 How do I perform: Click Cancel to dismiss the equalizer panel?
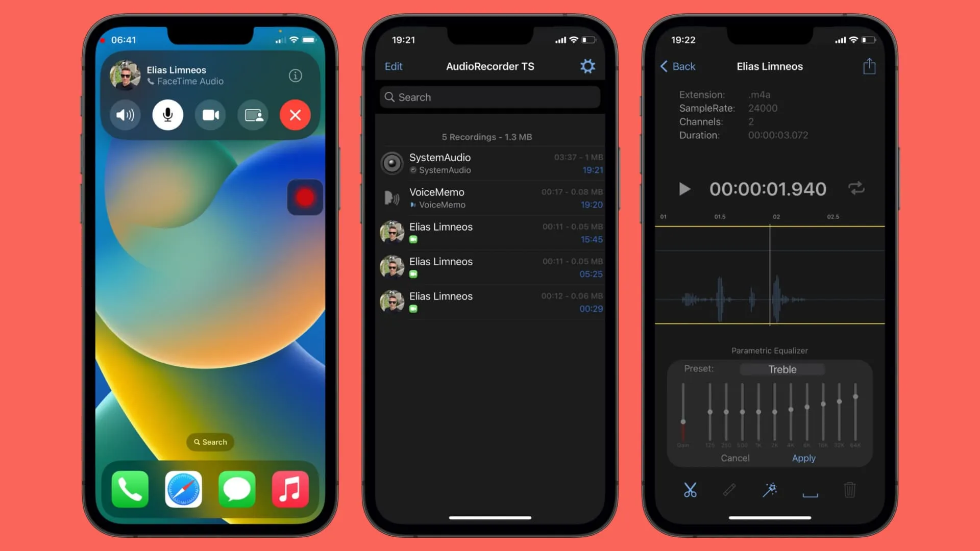pyautogui.click(x=736, y=458)
